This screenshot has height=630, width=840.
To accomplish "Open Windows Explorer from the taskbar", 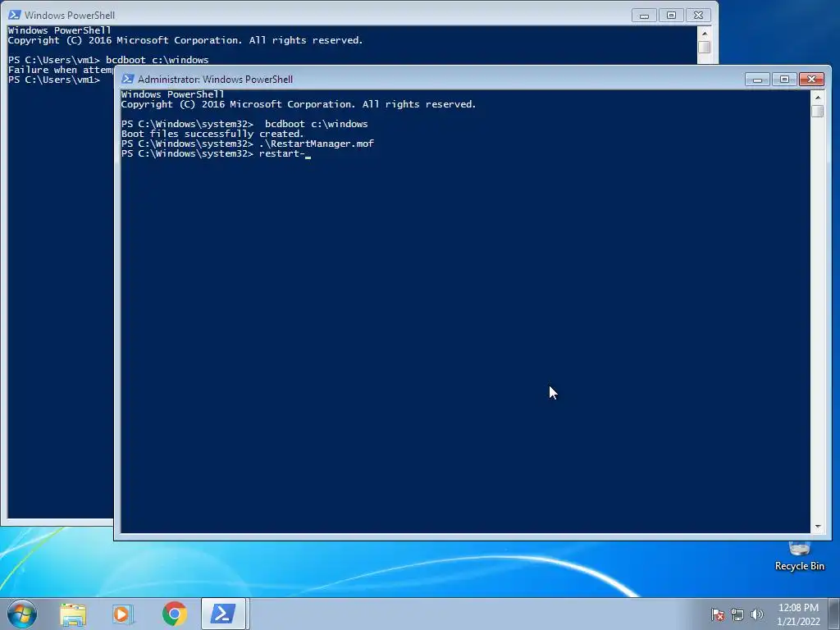I will pyautogui.click(x=73, y=614).
